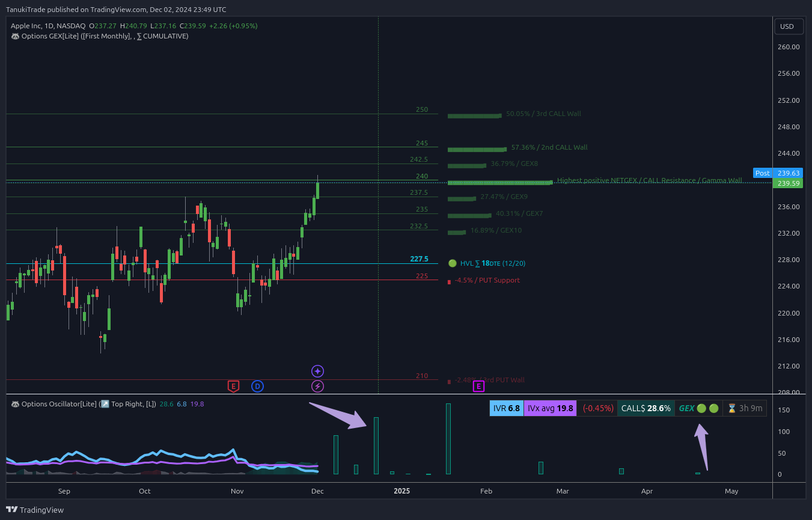This screenshot has width=812, height=520.
Task: Click the '-2.48% / 3rd PUT Wall' label
Action: click(x=489, y=380)
